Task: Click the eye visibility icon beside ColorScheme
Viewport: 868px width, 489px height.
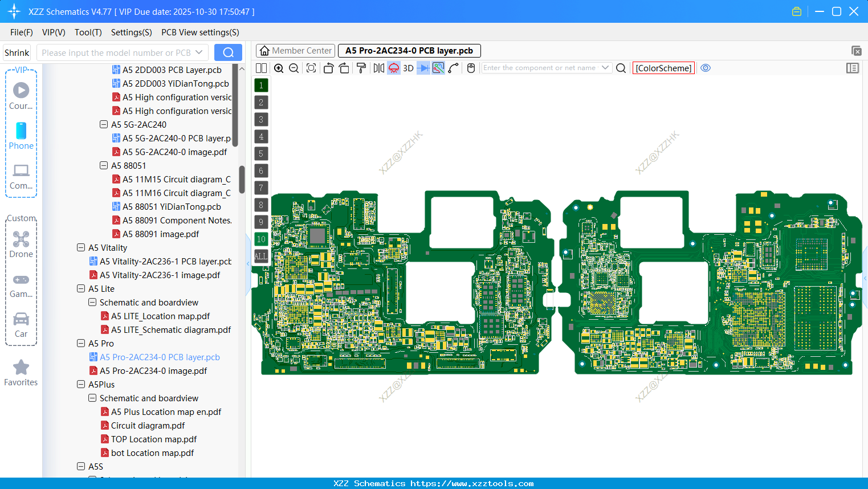Action: 706,68
